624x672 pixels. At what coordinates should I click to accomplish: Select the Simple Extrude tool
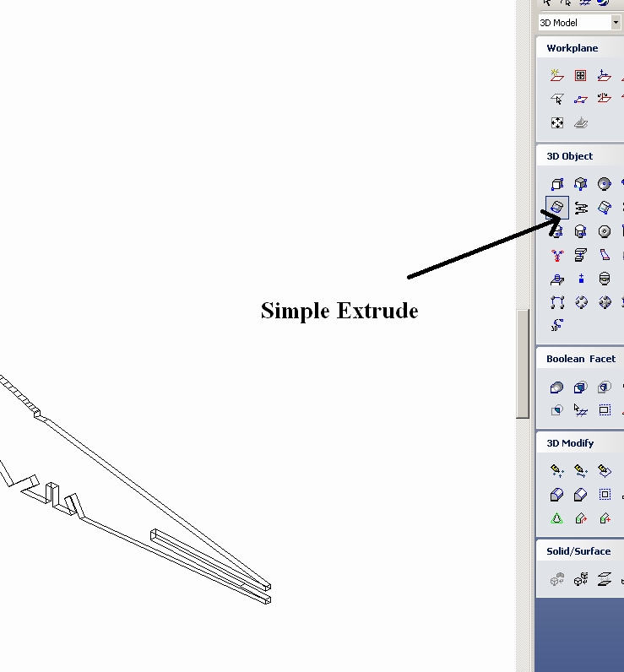pos(557,207)
